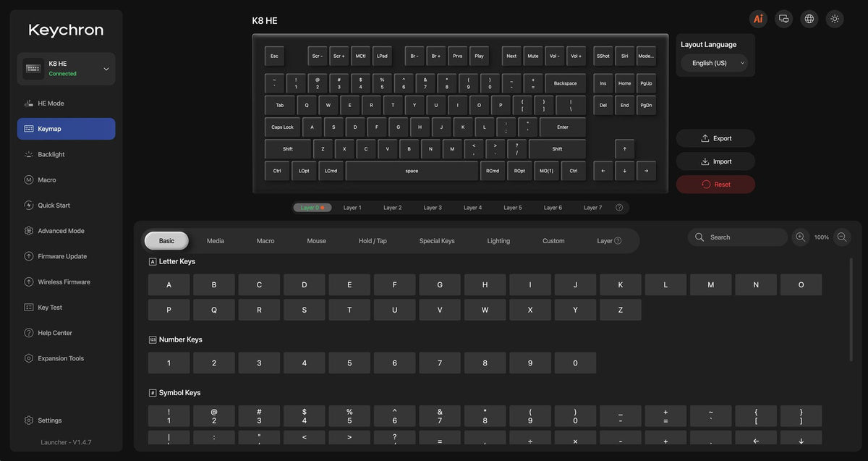Click the red Reset button
The height and width of the screenshot is (461, 868).
pos(715,185)
